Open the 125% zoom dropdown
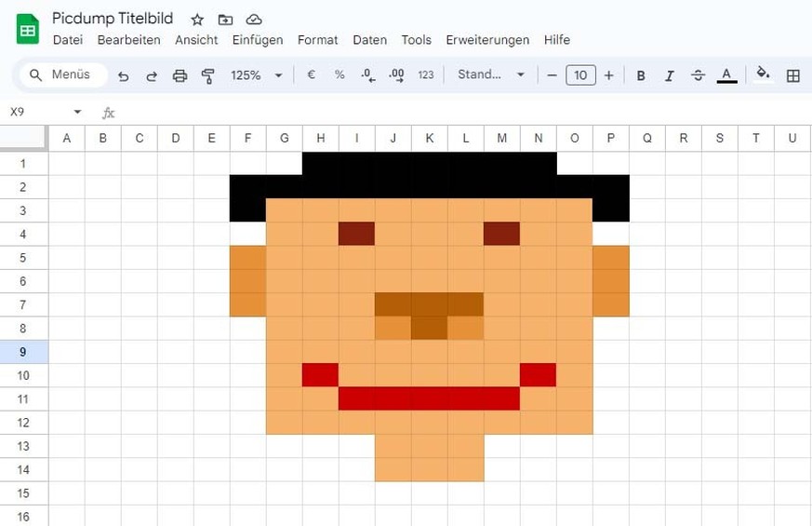Viewport: 812px width, 526px height. (x=257, y=75)
